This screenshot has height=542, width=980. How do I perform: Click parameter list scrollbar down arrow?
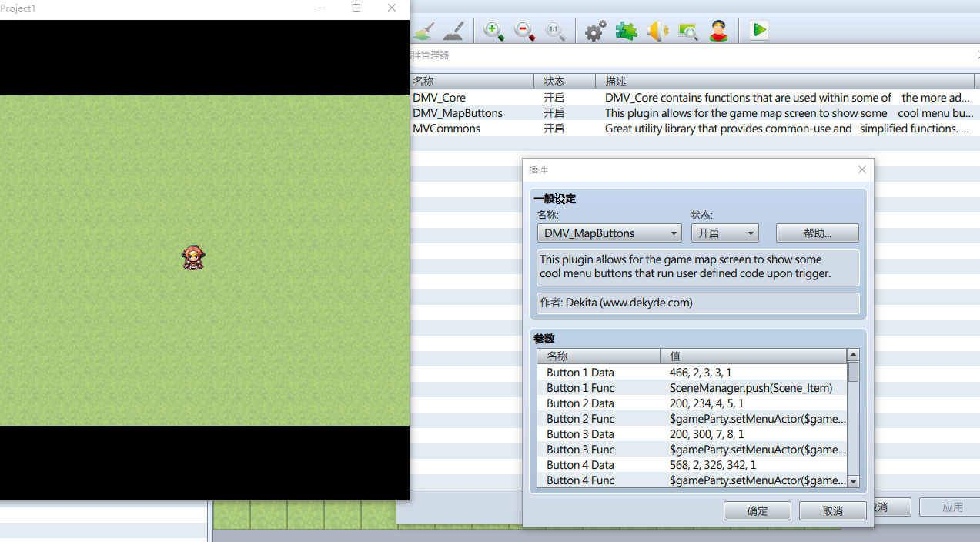(853, 481)
